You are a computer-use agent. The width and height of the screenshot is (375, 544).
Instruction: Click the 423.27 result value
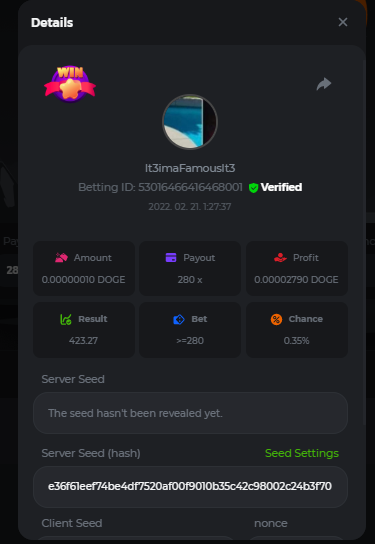point(83,341)
